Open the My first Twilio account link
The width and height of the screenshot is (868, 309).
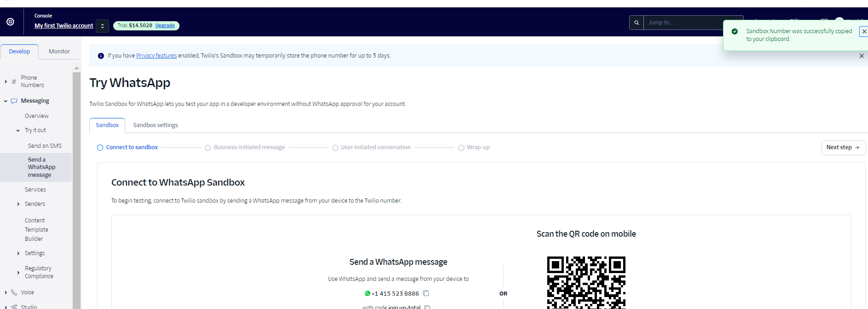[x=64, y=26]
